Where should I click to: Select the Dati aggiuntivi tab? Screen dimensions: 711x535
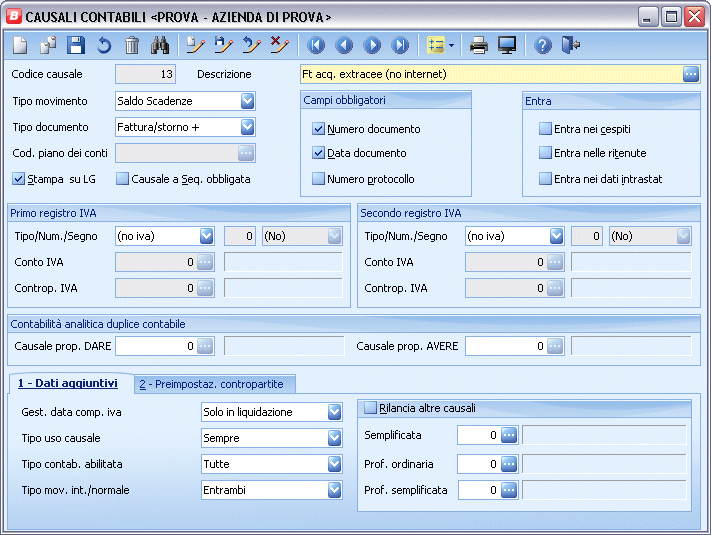pyautogui.click(x=68, y=384)
